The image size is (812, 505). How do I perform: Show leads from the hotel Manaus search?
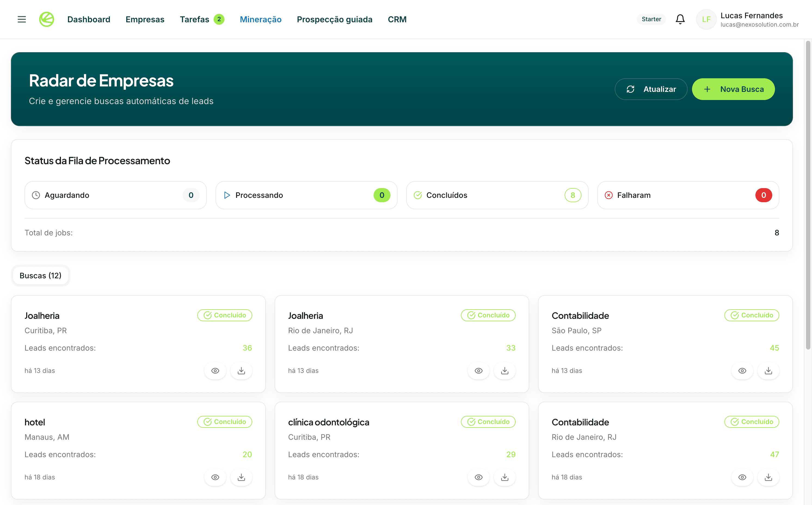click(215, 477)
